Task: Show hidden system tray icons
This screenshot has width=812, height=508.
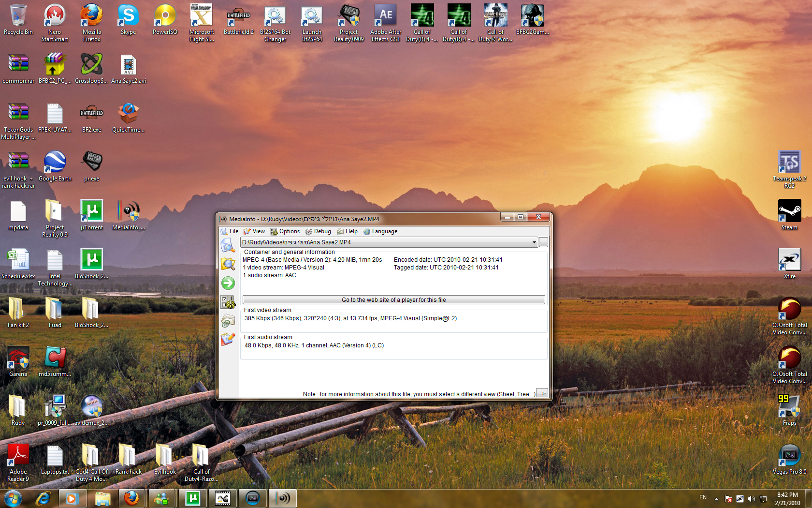Action: 716,498
